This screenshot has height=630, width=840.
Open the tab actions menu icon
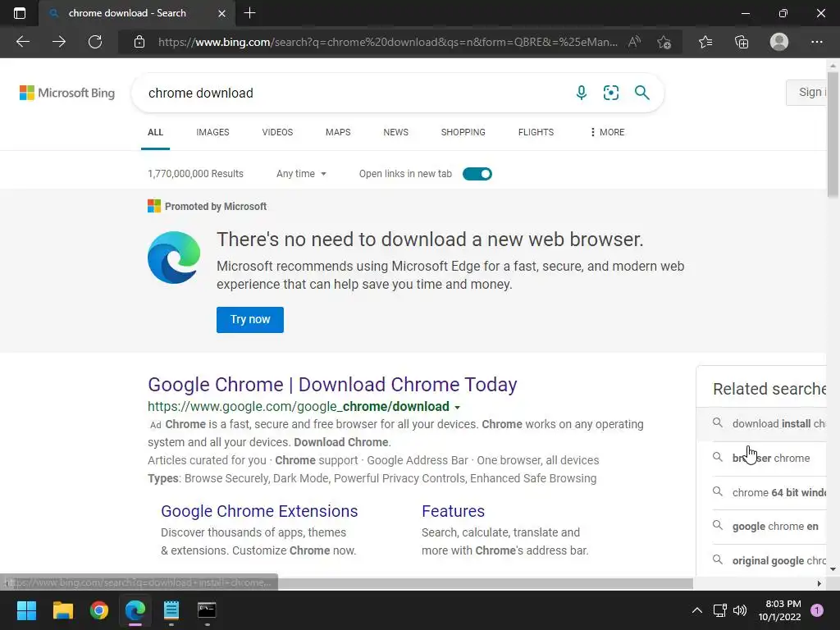click(x=20, y=13)
